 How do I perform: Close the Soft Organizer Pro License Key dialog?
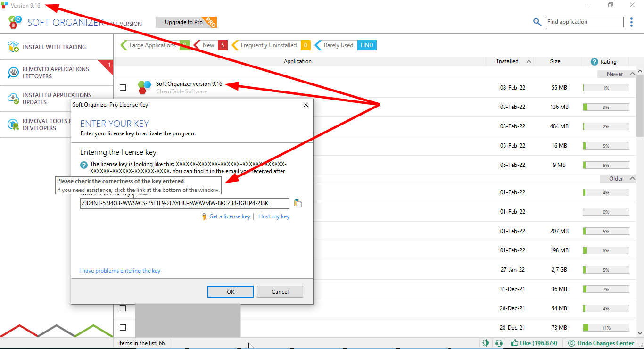(305, 105)
